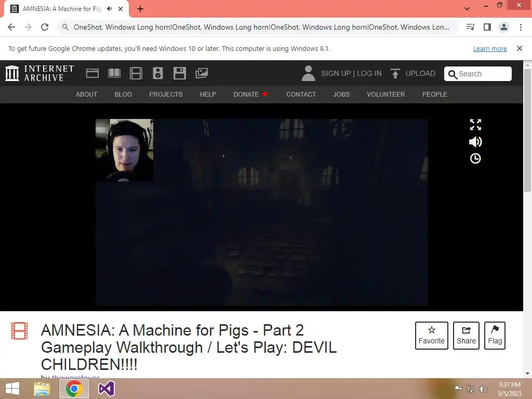Toggle the playback speed clock icon
Viewport: 532px width, 399px height.
475,158
